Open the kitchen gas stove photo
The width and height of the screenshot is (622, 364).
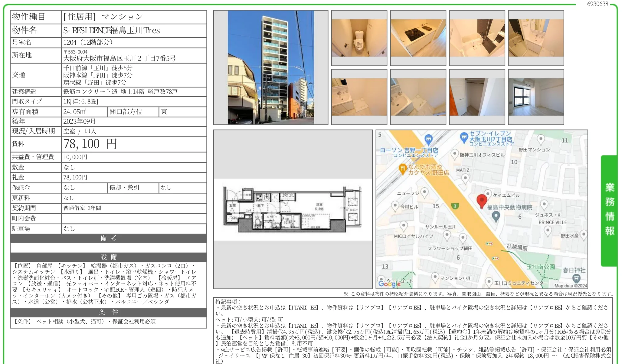point(418,38)
